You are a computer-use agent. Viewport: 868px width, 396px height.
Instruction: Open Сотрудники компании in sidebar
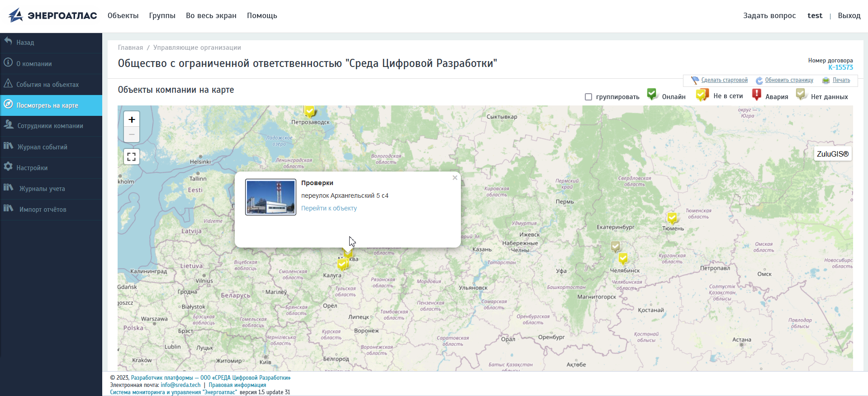[x=50, y=126]
